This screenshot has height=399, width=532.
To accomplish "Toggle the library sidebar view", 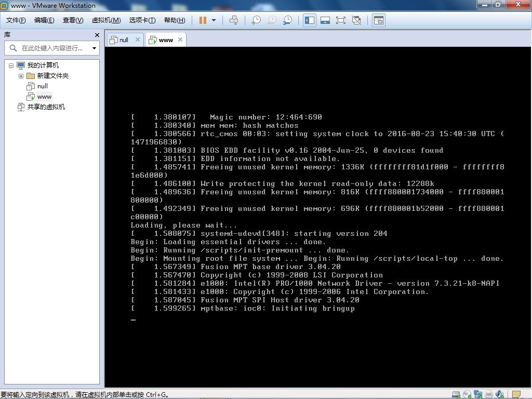I will point(310,20).
